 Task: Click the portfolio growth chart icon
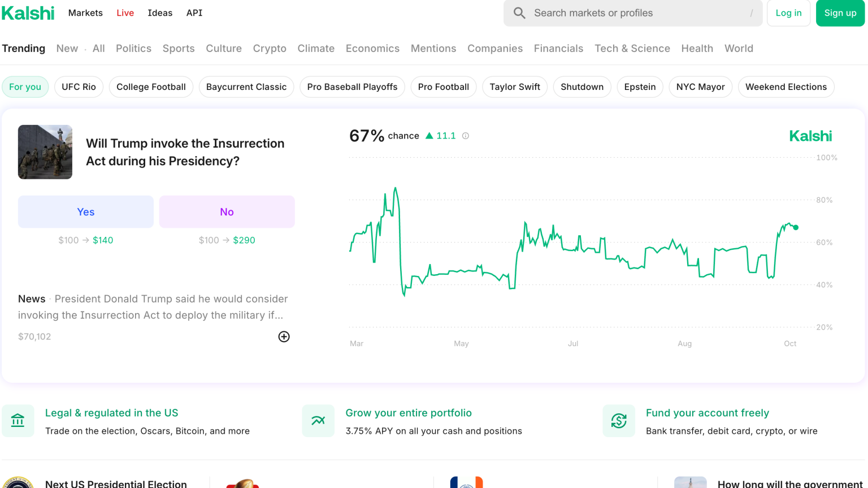318,421
